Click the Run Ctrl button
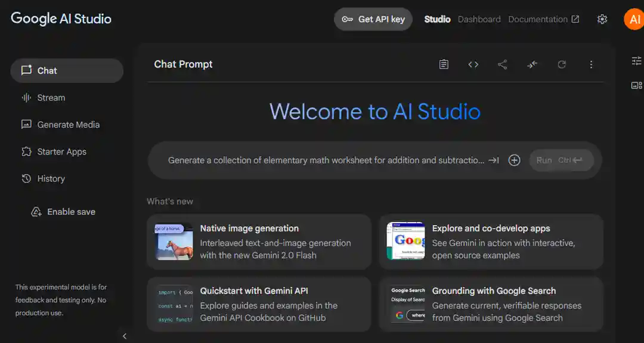 [562, 160]
